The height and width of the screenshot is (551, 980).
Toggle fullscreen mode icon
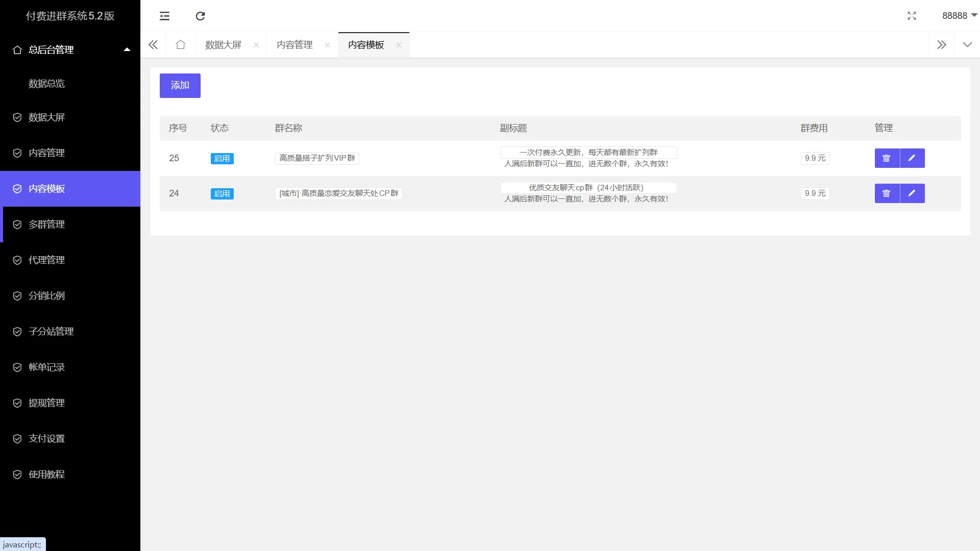click(912, 16)
